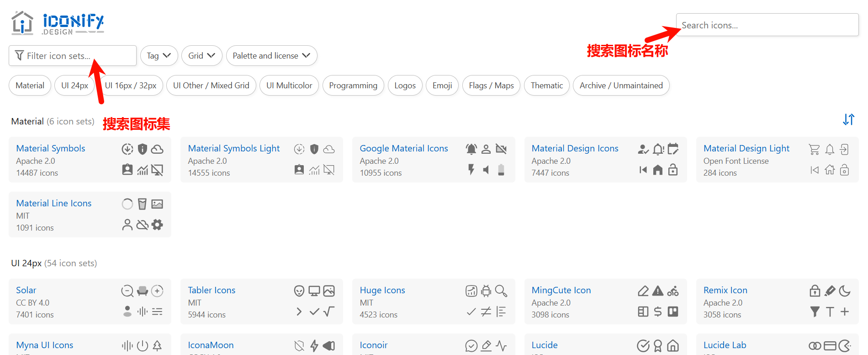Click the Iconify Design wordmark text

(x=73, y=24)
